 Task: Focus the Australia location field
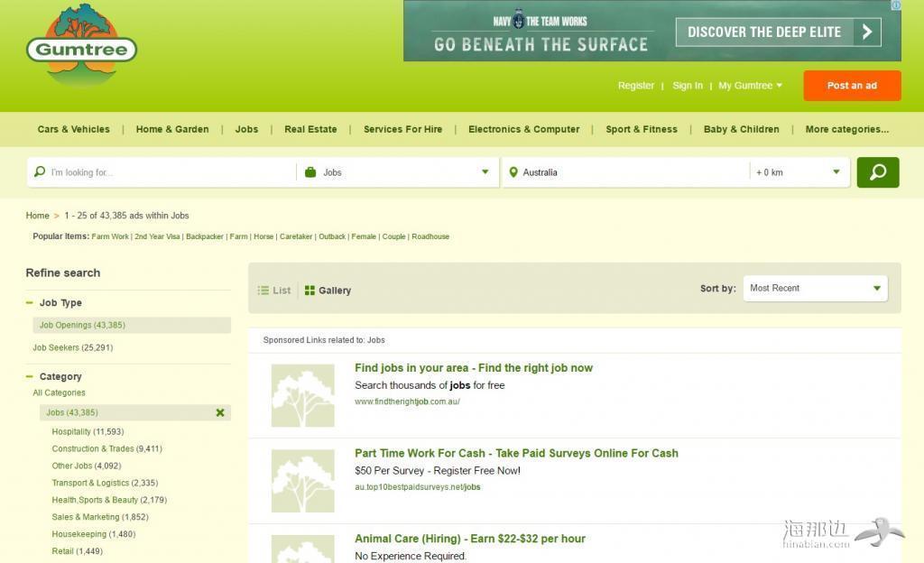[x=626, y=172]
